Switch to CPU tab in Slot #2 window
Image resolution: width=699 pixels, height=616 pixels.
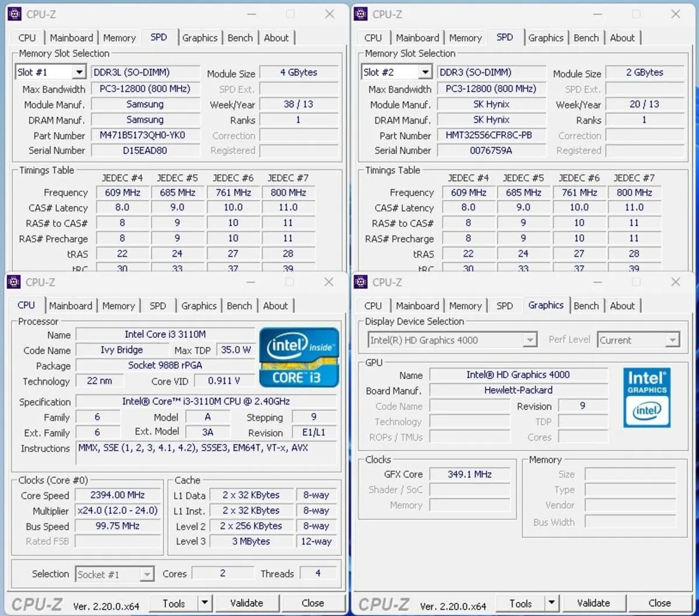(x=373, y=38)
